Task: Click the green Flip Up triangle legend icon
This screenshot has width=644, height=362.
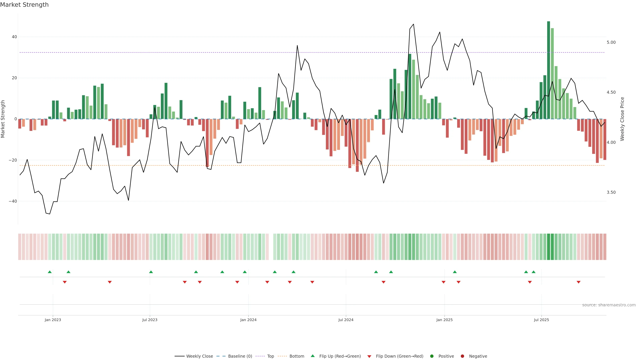Action: pyautogui.click(x=312, y=356)
